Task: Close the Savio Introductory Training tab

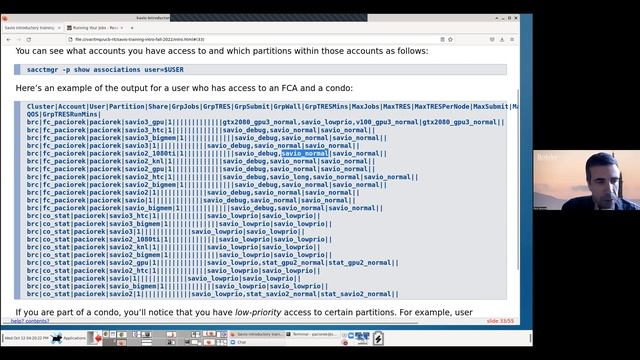Action: pos(59,28)
